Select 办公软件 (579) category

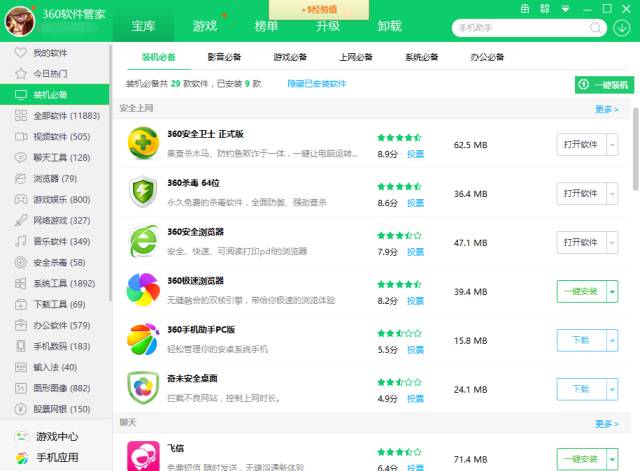(55, 325)
